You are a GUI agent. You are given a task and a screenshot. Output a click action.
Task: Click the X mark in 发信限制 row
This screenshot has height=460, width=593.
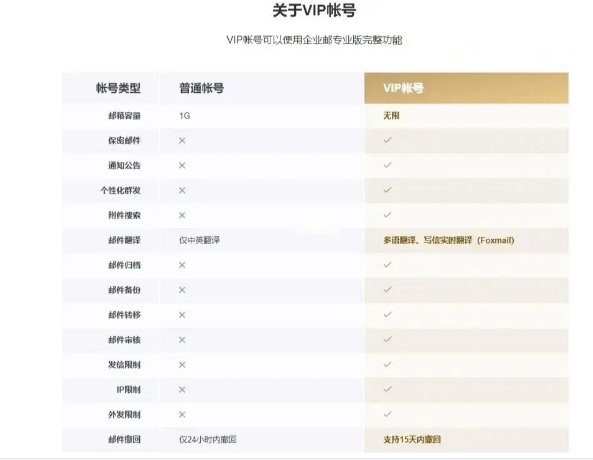(182, 365)
